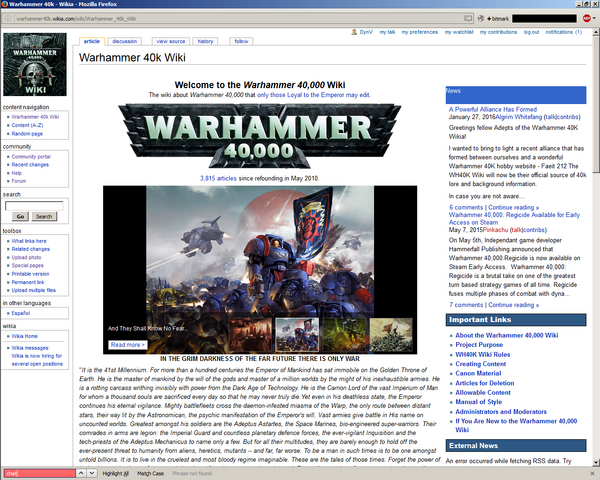Close the find bar with X icon
600x480 pixels.
point(592,473)
